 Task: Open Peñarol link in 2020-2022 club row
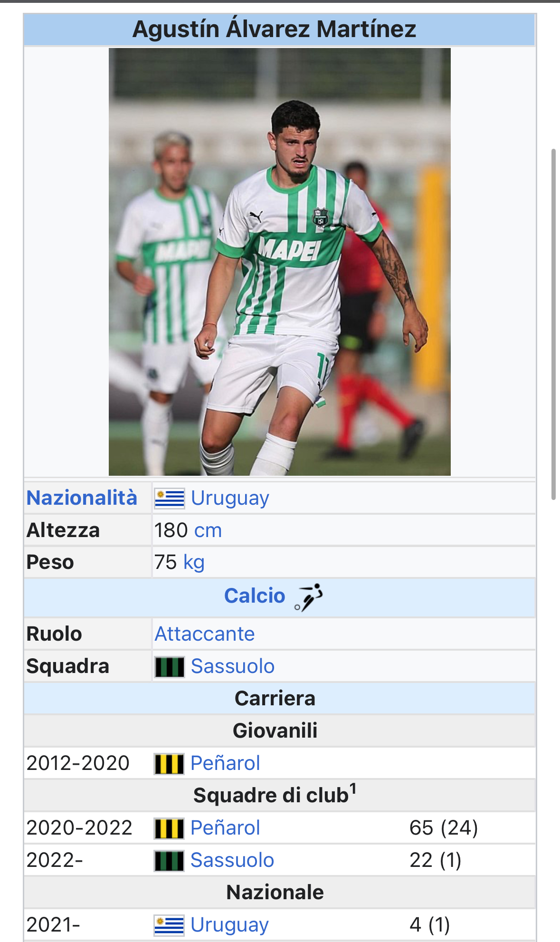pyautogui.click(x=225, y=827)
